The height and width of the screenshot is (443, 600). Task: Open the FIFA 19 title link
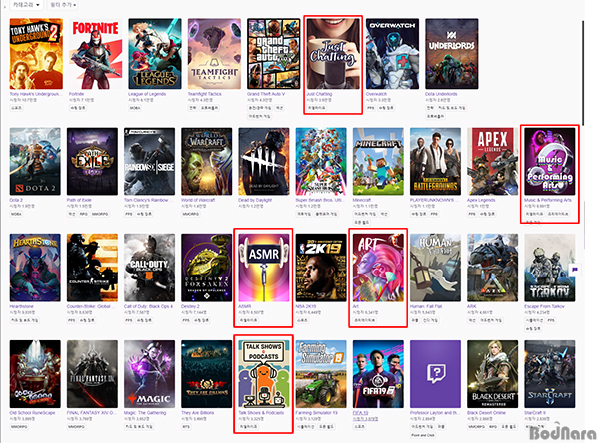click(x=360, y=413)
